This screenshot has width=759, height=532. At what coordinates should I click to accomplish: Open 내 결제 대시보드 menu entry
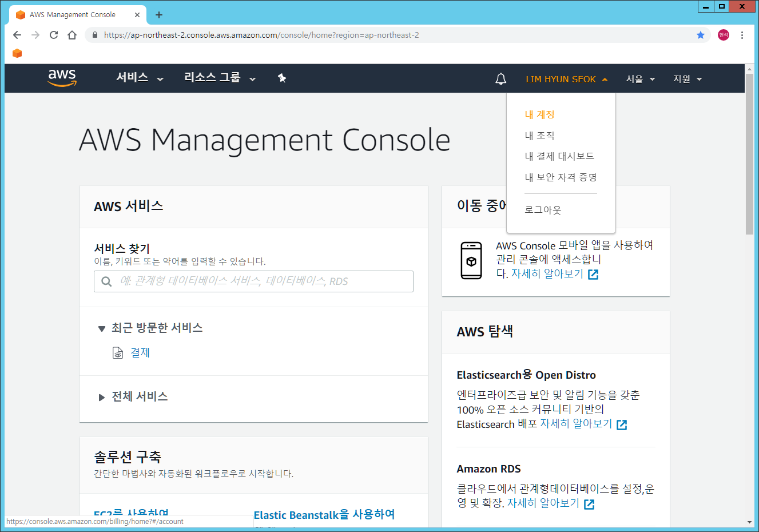pyautogui.click(x=559, y=156)
